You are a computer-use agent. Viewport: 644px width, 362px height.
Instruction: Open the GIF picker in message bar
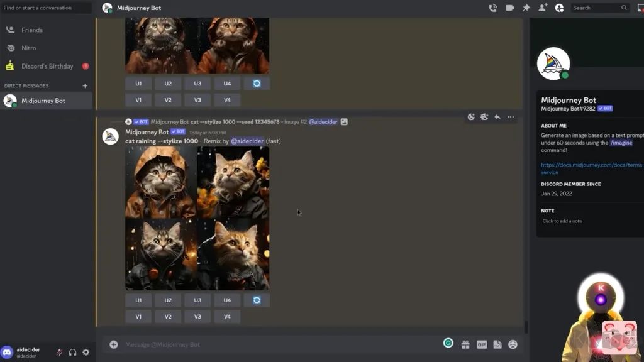click(482, 344)
